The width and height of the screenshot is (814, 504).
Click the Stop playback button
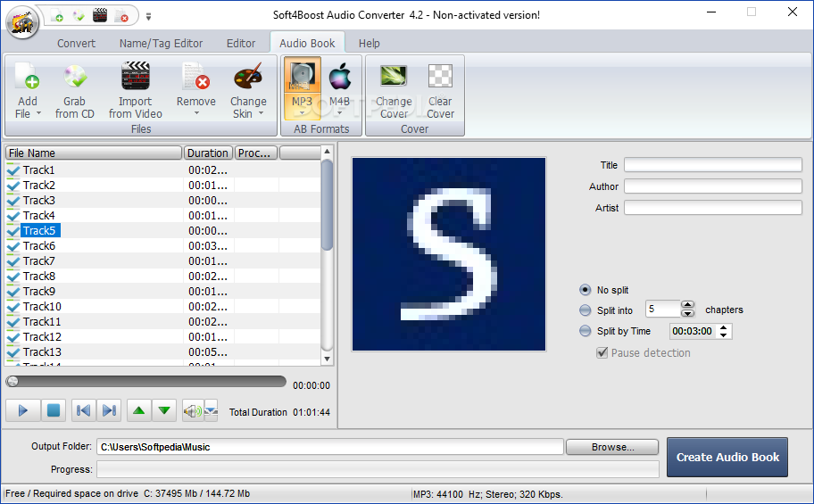point(53,410)
